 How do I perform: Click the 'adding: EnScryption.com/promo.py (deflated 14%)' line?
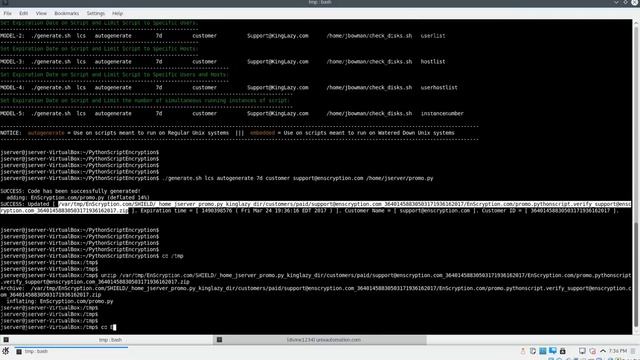coord(78,198)
